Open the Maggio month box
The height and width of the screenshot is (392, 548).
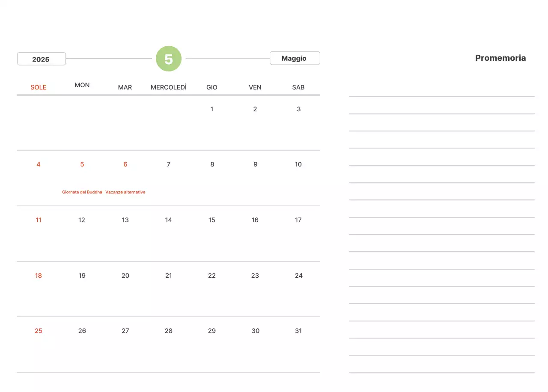tap(295, 58)
